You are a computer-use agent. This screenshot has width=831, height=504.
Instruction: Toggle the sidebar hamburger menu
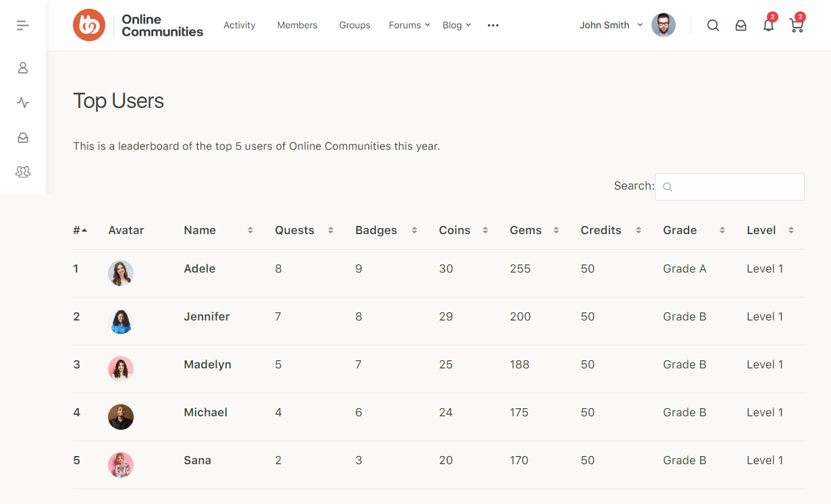pos(23,26)
